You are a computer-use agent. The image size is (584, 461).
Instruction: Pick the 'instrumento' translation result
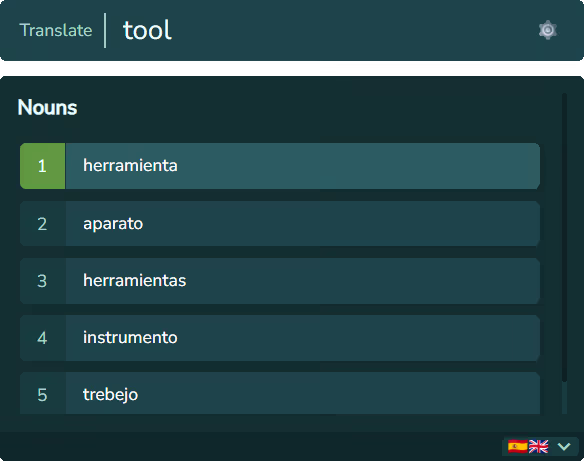pyautogui.click(x=280, y=338)
